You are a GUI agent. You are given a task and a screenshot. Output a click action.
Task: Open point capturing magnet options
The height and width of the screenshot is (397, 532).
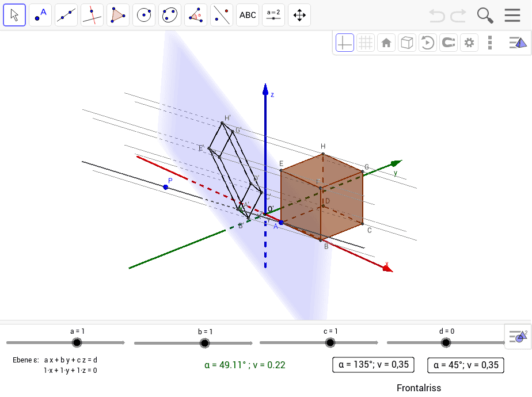point(449,43)
